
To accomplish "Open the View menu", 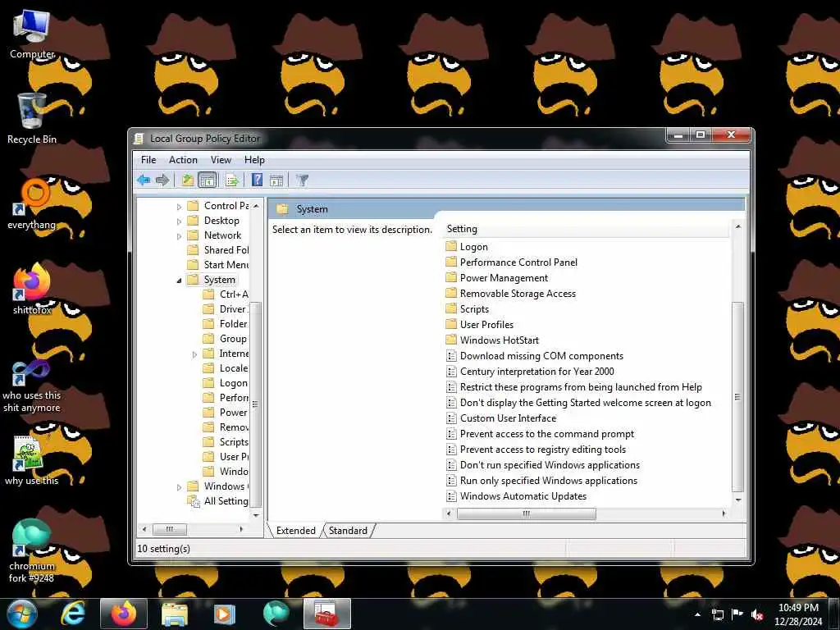I will [221, 160].
